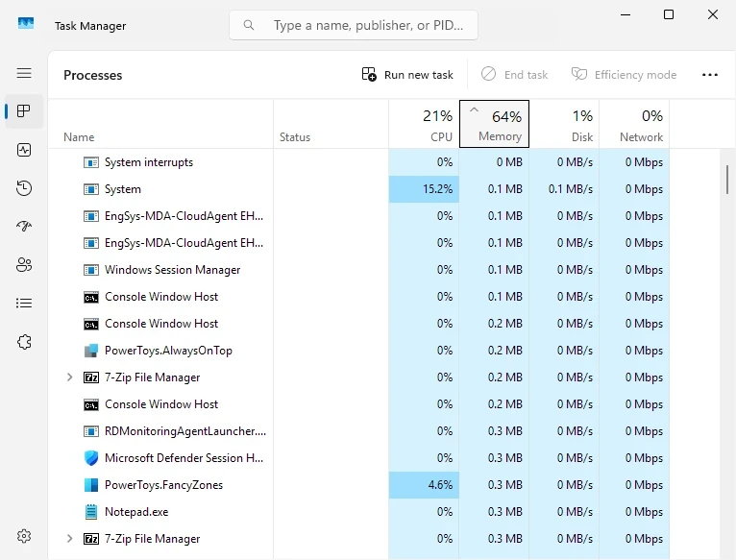Click the PowerToys.AlwaysOnTop icon
Image resolution: width=736 pixels, height=560 pixels.
[x=91, y=351]
